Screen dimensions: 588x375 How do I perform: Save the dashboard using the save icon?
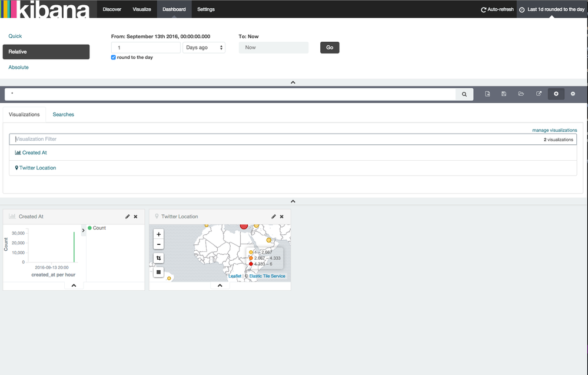(x=504, y=94)
